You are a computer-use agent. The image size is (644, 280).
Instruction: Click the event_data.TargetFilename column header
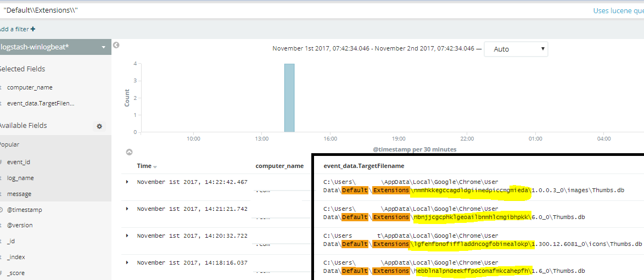point(364,166)
